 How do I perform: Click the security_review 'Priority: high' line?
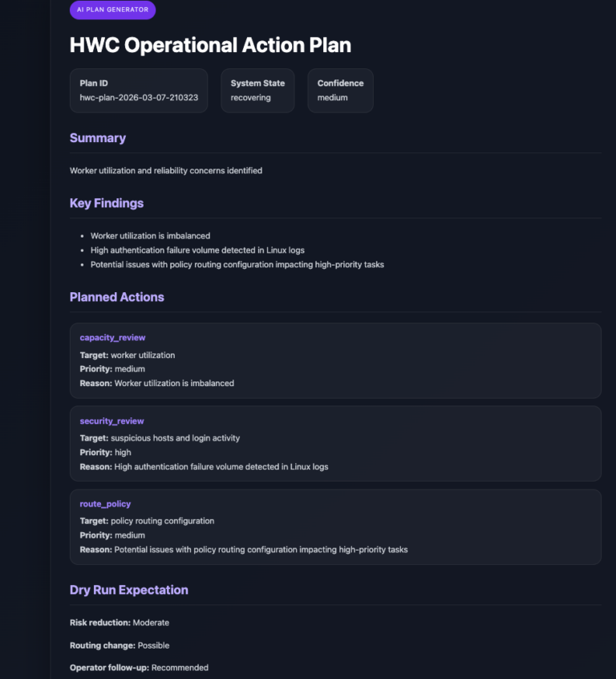(x=106, y=453)
